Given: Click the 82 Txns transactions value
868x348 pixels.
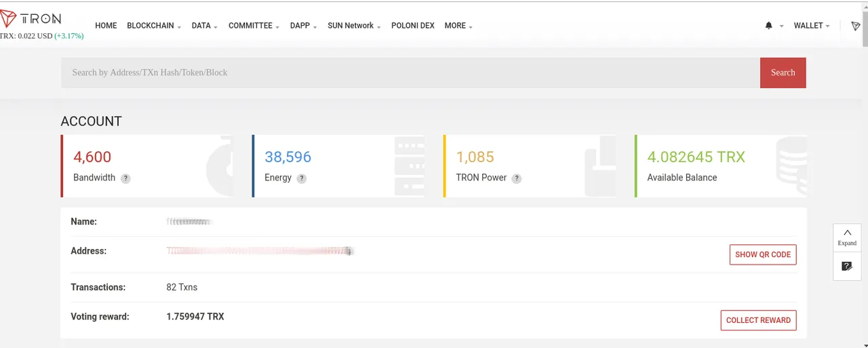Looking at the screenshot, I should click(182, 287).
